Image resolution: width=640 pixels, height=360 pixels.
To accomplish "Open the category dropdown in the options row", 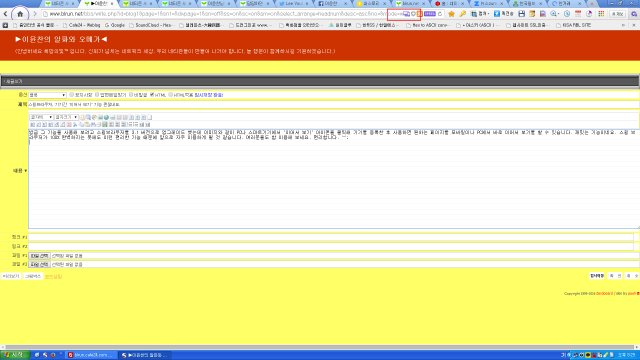I will pyautogui.click(x=47, y=95).
